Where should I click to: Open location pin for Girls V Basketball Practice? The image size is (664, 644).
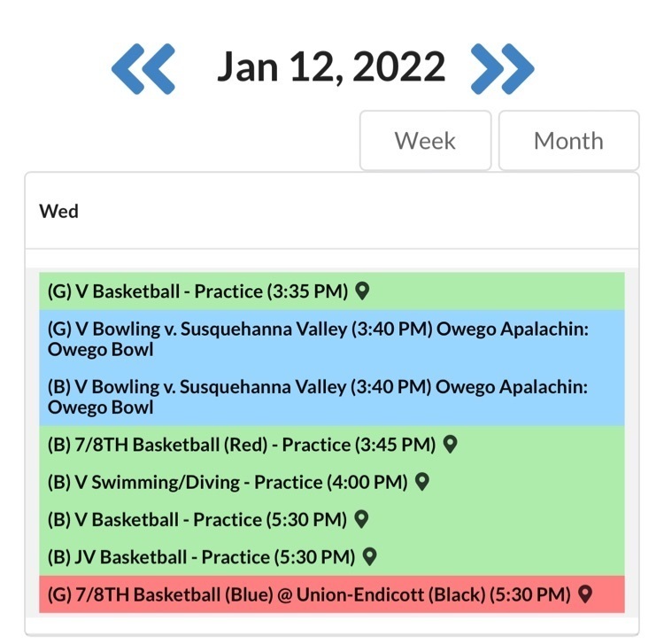tap(362, 291)
